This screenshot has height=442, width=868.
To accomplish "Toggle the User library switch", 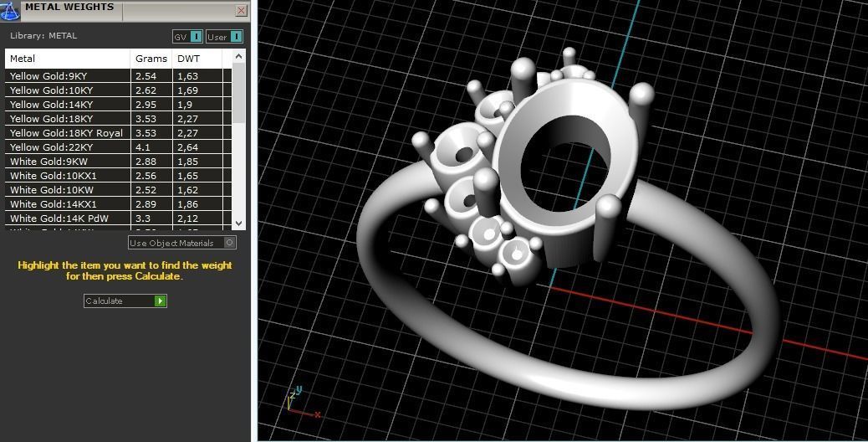I will tap(224, 37).
